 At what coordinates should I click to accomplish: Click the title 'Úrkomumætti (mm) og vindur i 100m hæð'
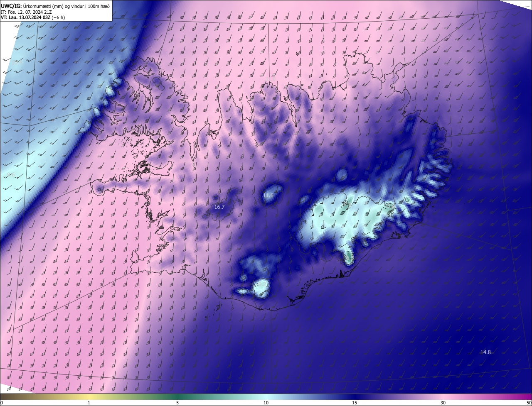(66, 6)
